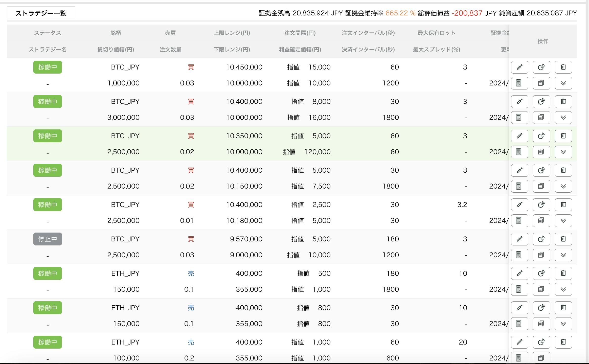This screenshot has width=589, height=364.
Task: Edit the BTC_JPY strategy with 10,450,000 upper range
Action: 519,67
